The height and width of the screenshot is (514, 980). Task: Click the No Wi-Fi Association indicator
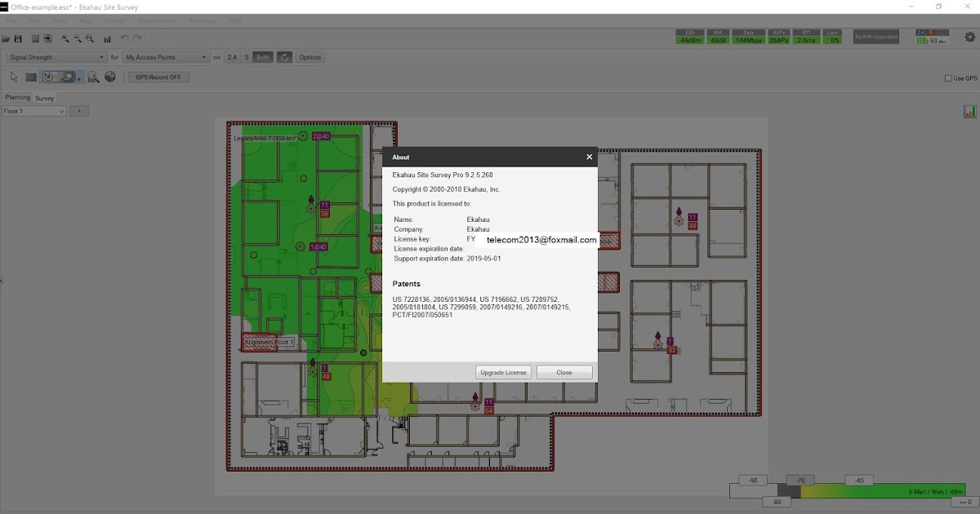click(x=876, y=37)
